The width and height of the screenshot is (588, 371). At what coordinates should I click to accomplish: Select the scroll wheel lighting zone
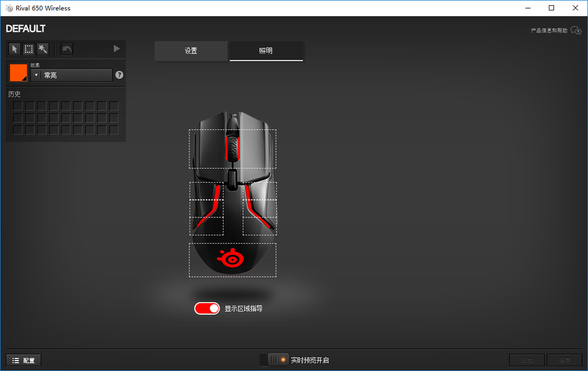(232, 148)
